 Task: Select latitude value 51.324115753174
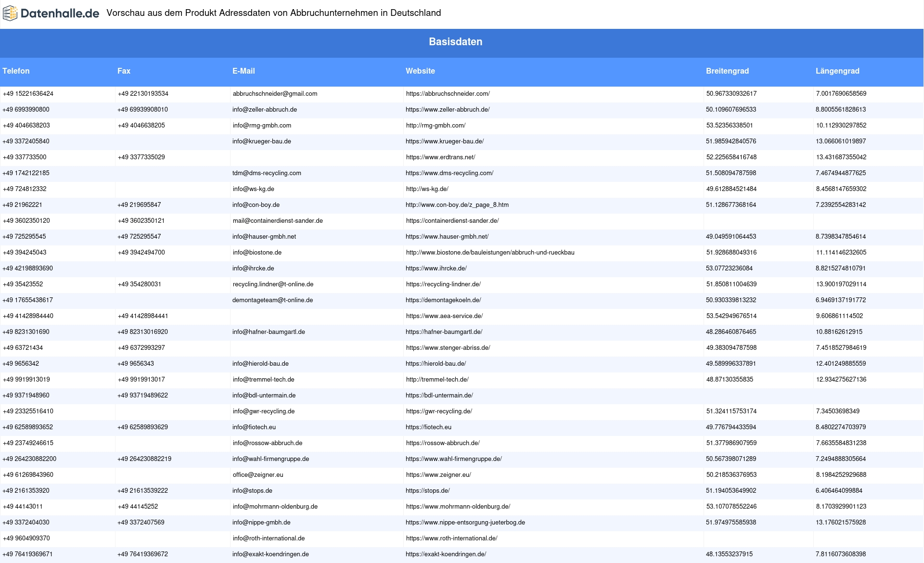pos(731,411)
